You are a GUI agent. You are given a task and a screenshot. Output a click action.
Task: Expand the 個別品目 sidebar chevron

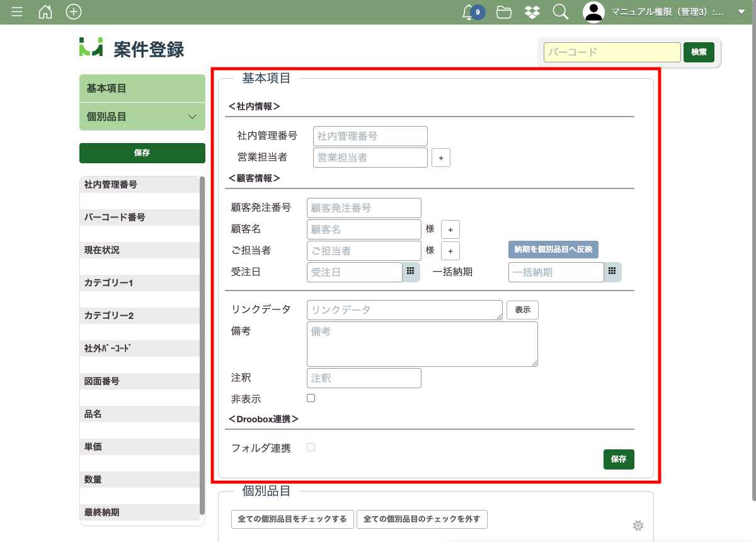[x=193, y=117]
